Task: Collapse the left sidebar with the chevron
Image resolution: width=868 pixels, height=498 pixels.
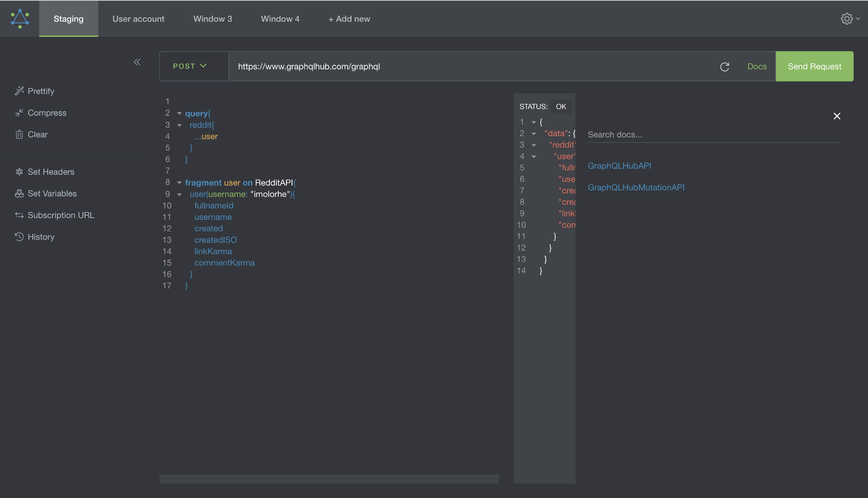Action: [137, 62]
